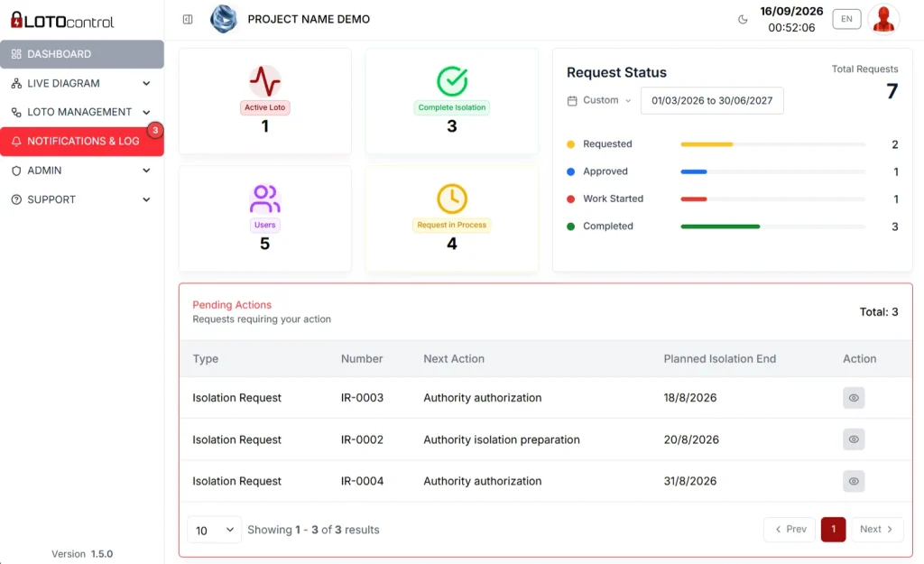
Task: Expand the ADMIN chevron
Action: coord(146,171)
